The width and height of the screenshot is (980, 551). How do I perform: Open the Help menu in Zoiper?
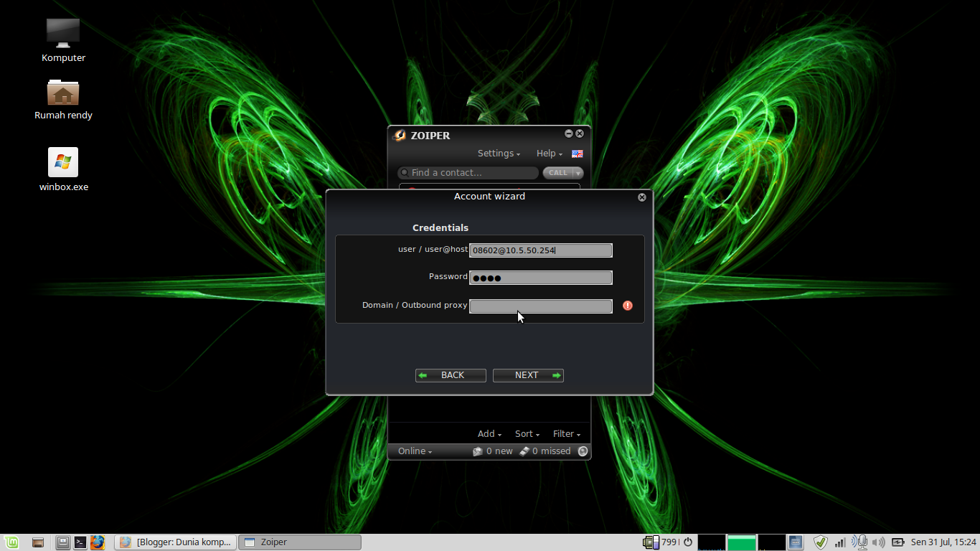pyautogui.click(x=549, y=154)
